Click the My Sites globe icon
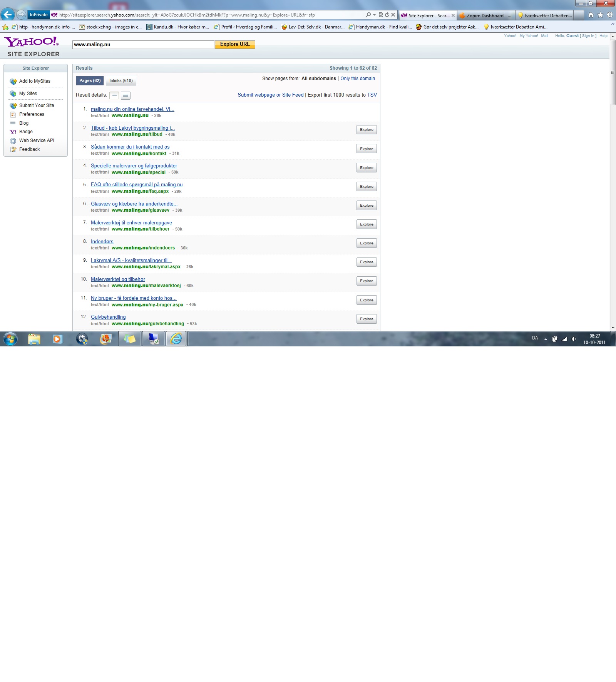The height and width of the screenshot is (682, 616). 13,94
